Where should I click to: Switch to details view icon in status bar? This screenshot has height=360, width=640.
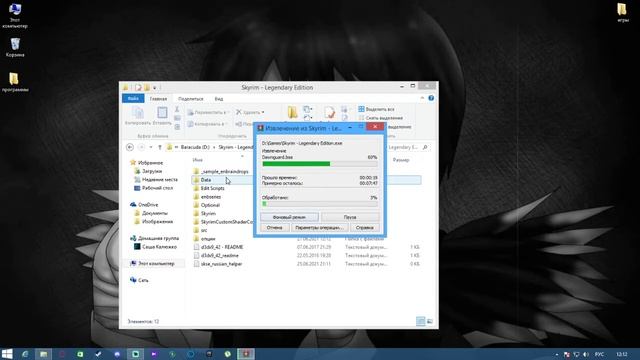coord(420,321)
